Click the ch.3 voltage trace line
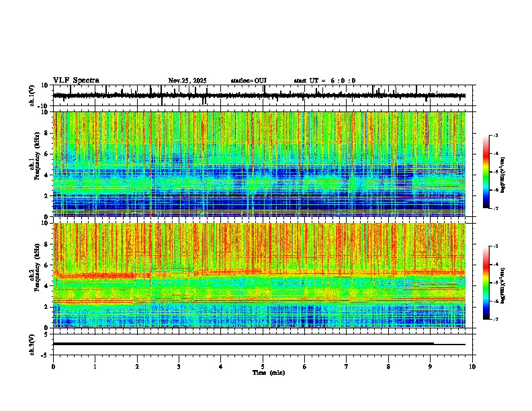This screenshot has width=532, height=411. 259,344
